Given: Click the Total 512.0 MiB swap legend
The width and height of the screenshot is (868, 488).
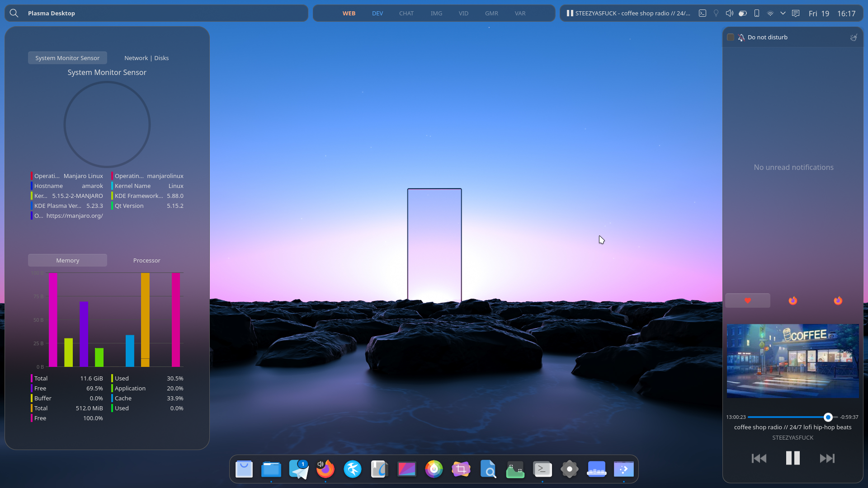Looking at the screenshot, I should click(67, 408).
